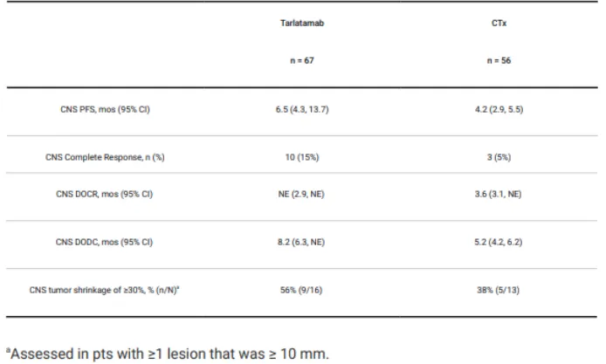Click the Tarlatamab column header
Screen dimensions: 606x364
coord(302,24)
